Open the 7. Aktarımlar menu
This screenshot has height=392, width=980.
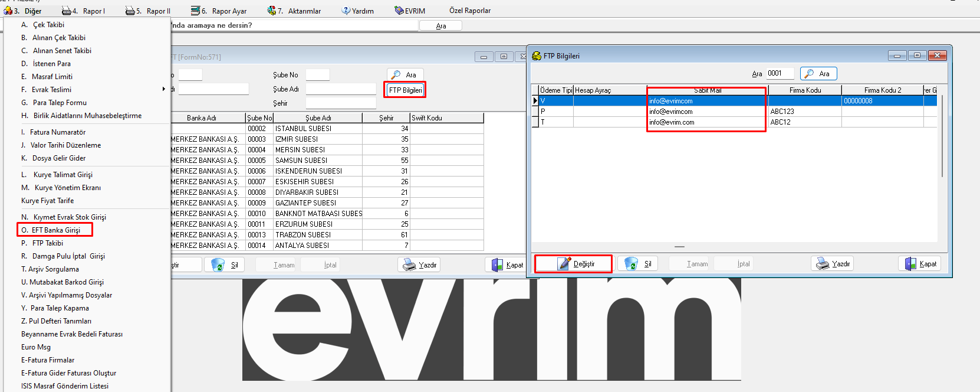[x=294, y=11]
